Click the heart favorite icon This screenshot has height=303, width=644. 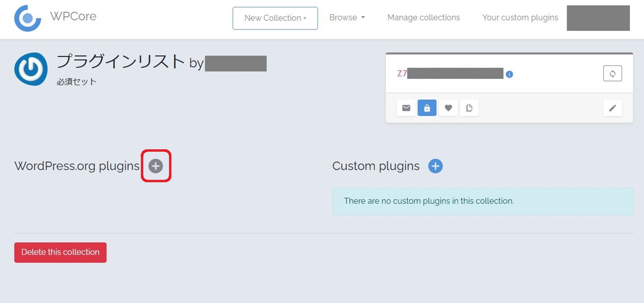(448, 108)
